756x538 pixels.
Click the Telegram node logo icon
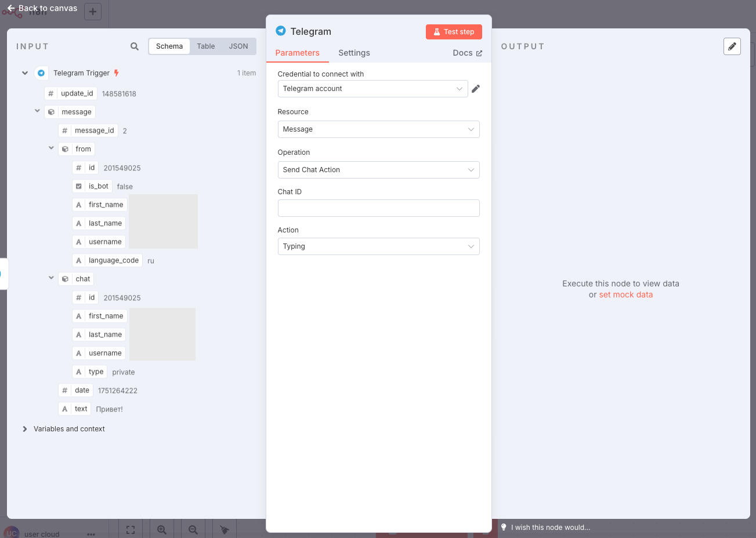281,31
